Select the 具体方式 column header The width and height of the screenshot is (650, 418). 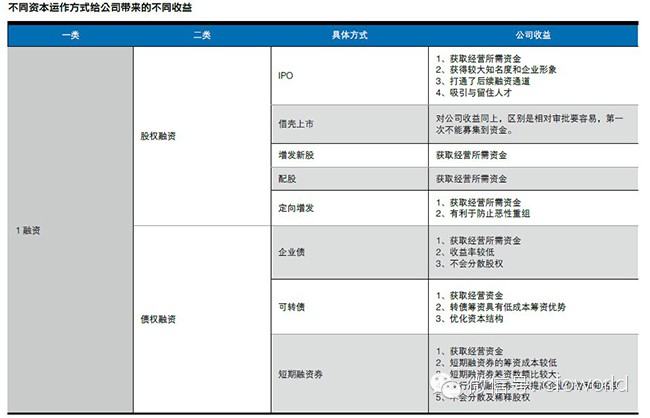click(349, 35)
